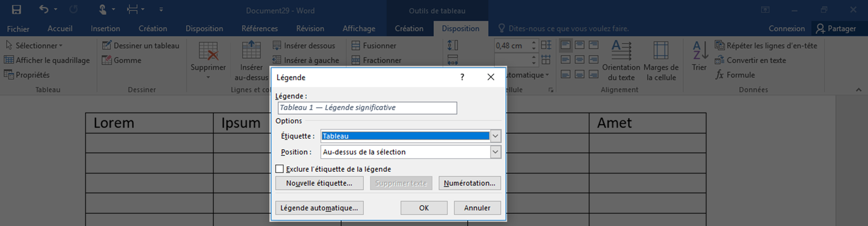Click the Amet table cell
868x226 pixels.
647,123
